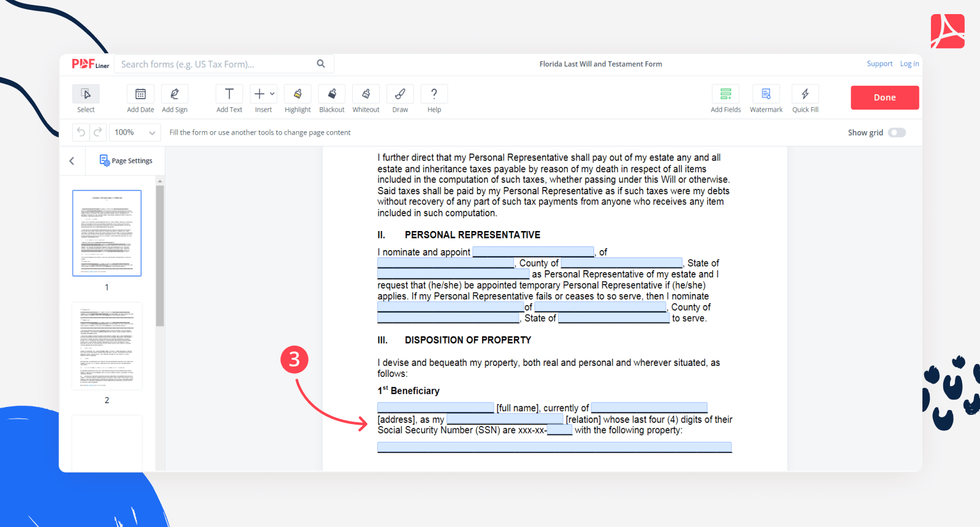Viewport: 980px width, 527px height.
Task: Open the Support link
Action: [x=880, y=64]
